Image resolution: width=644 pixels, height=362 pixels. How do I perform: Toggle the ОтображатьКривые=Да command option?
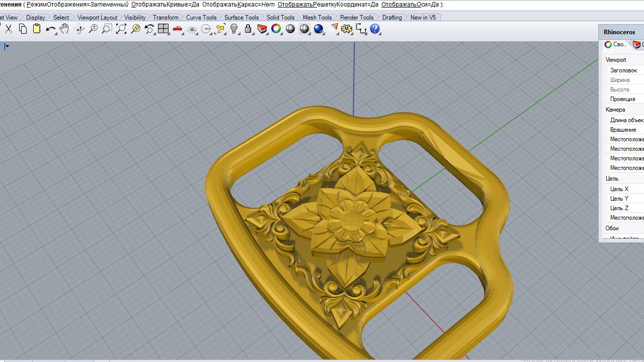[x=165, y=5]
